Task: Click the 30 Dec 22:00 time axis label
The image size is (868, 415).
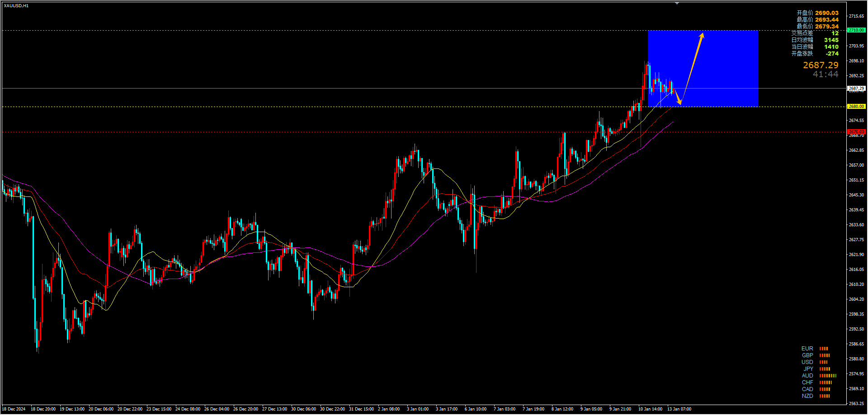Action: (x=332, y=409)
